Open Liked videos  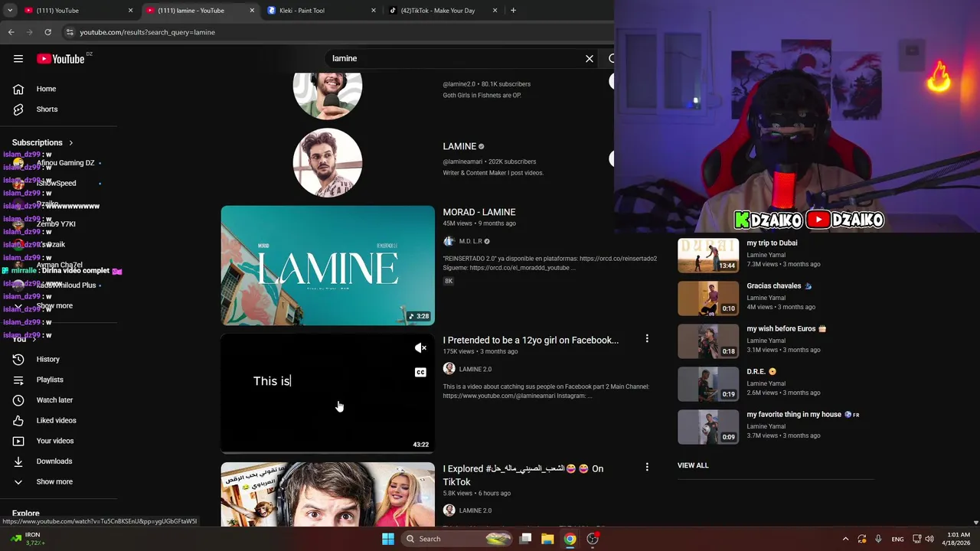56,421
